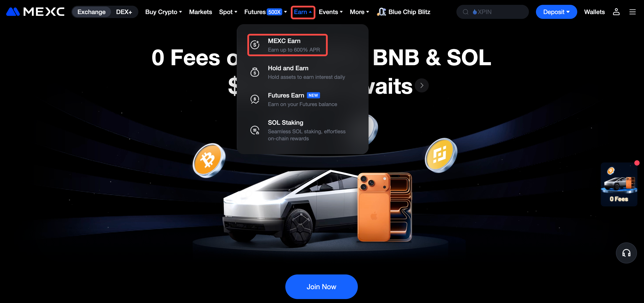Image resolution: width=644 pixels, height=303 pixels.
Task: Click the MEXC logo
Action: click(x=35, y=12)
